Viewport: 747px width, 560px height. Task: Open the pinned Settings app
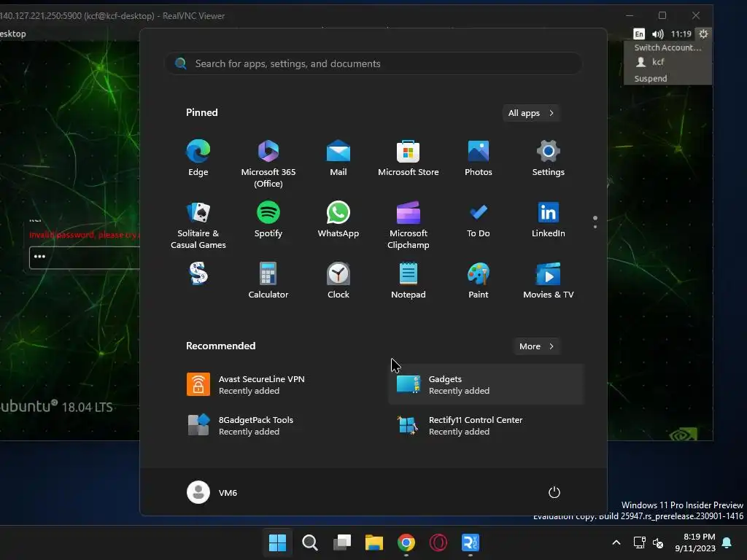[549, 158]
